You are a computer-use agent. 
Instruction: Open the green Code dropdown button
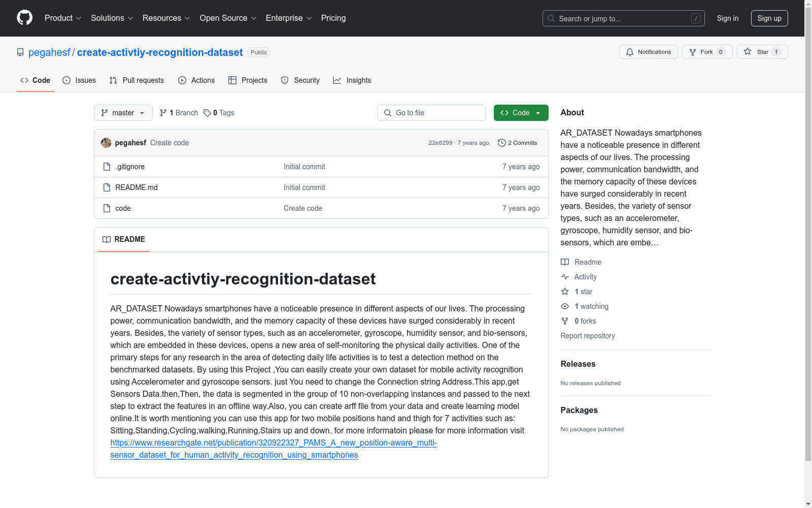tap(521, 113)
